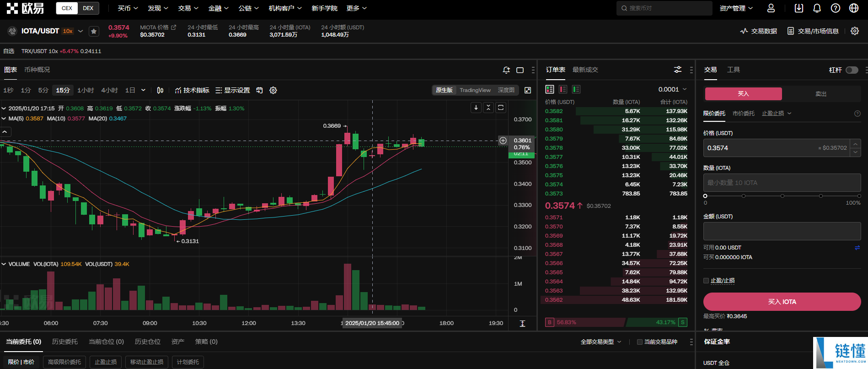
Task: Select TradingView chart version
Action: [x=475, y=90]
